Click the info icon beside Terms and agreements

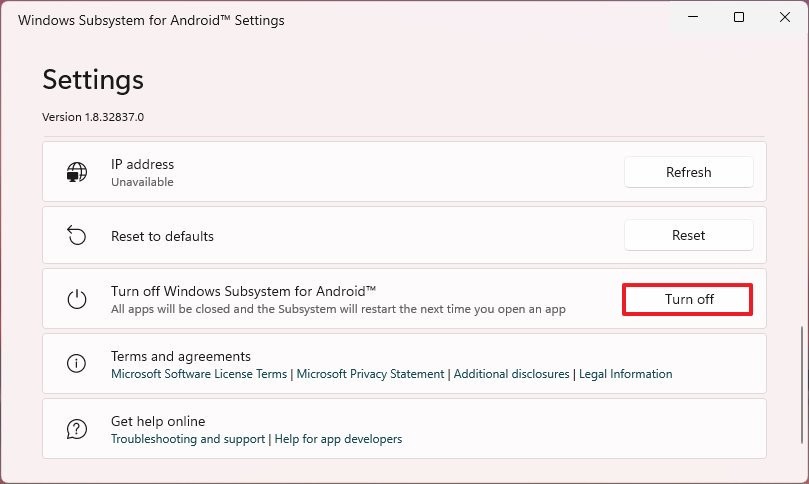(x=76, y=363)
